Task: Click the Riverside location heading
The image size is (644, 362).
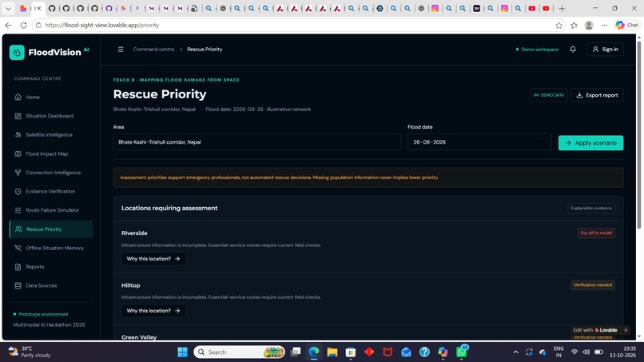Action: (134, 233)
